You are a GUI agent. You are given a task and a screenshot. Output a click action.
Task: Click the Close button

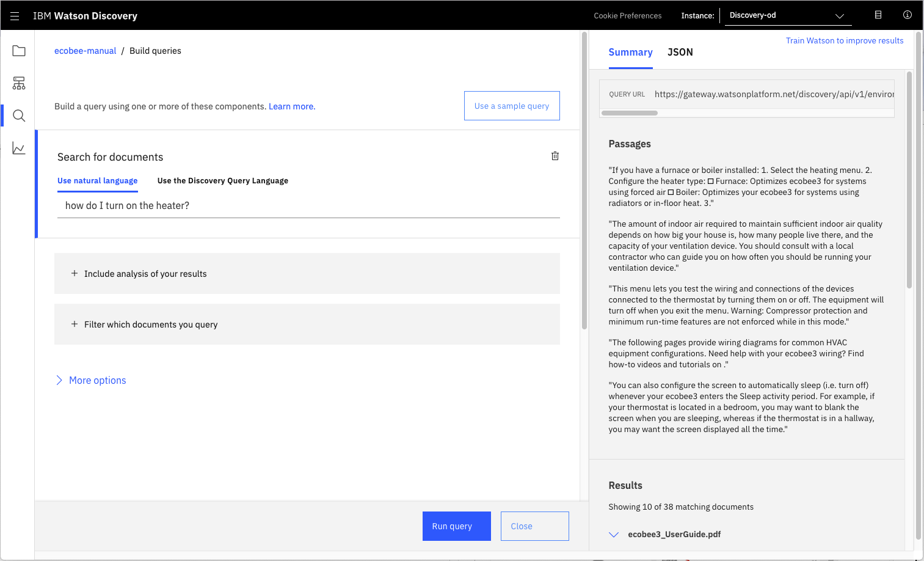535,526
